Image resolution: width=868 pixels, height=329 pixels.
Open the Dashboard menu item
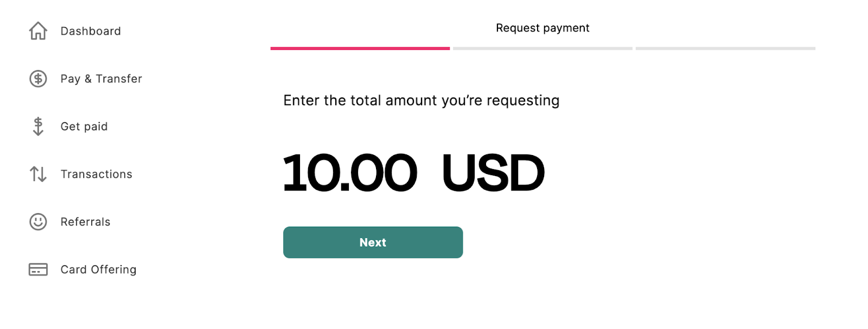coord(91,31)
